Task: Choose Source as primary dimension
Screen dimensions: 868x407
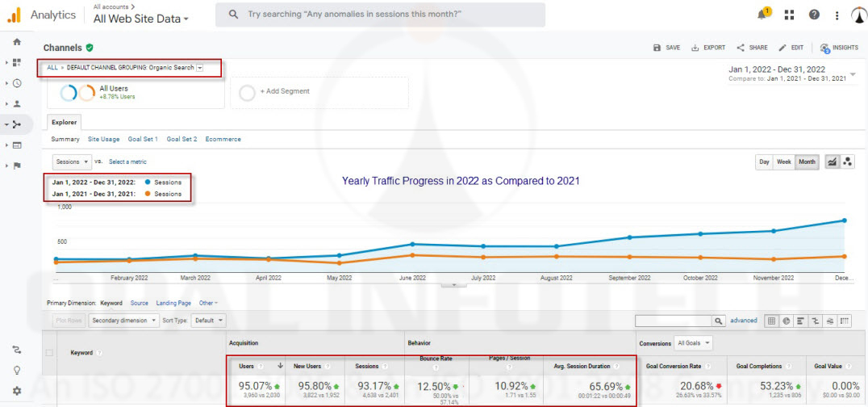Action: tap(140, 304)
